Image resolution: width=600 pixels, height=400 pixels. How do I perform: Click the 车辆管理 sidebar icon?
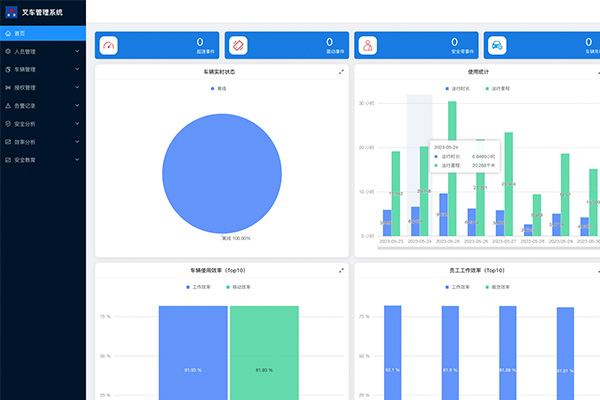coord(8,69)
